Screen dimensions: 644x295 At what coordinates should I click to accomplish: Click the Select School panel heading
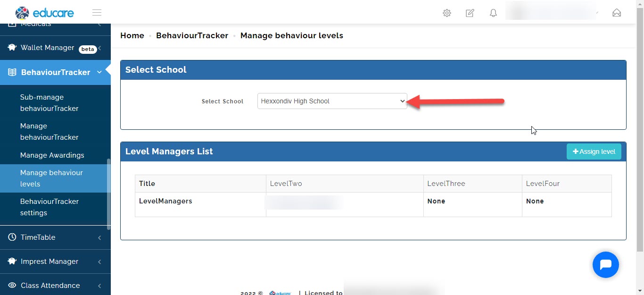point(156,70)
